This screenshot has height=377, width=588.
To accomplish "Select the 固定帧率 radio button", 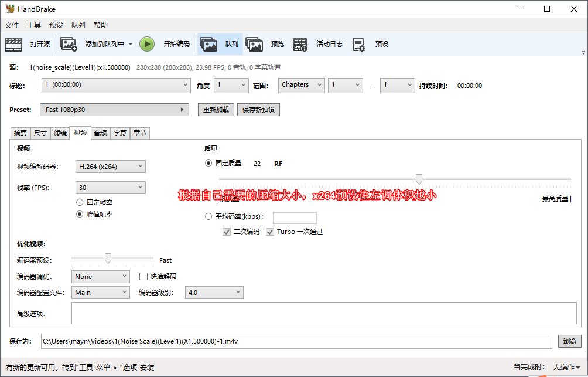I will click(79, 202).
